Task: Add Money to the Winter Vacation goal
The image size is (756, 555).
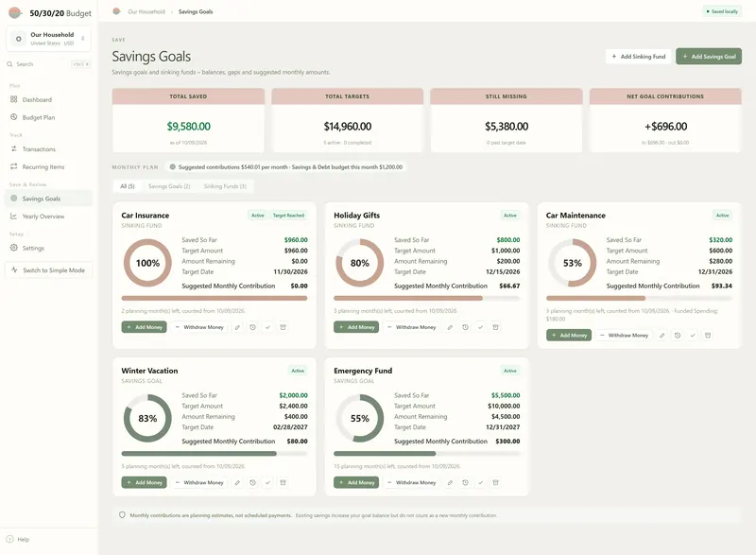Action: [145, 483]
